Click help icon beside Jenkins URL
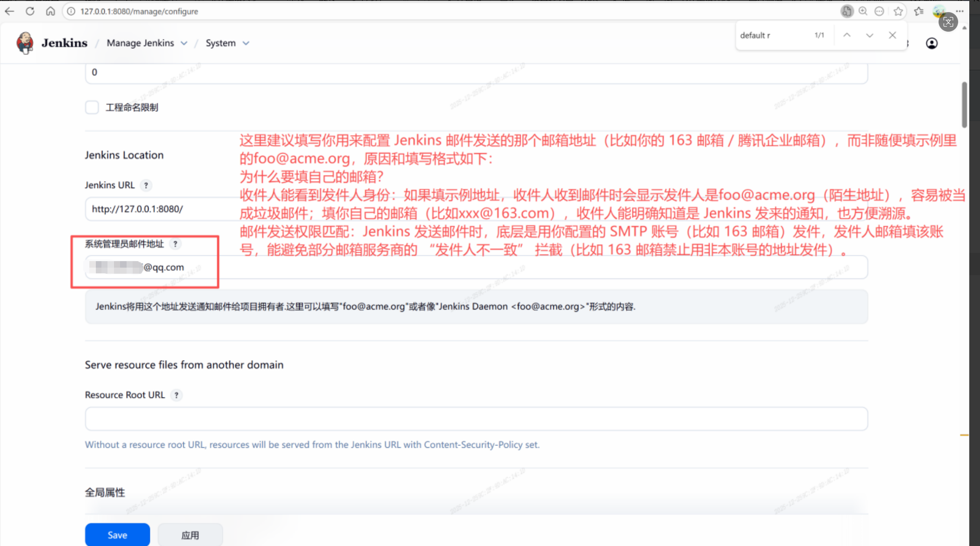980x546 pixels. point(146,185)
